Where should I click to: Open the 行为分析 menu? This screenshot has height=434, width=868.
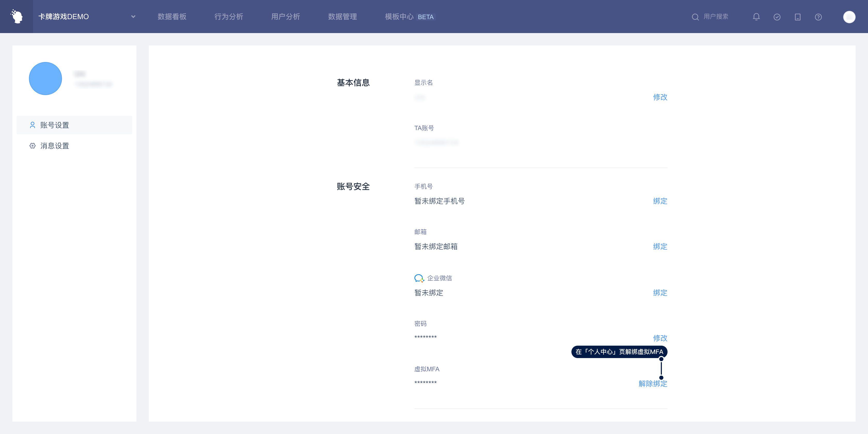[228, 17]
